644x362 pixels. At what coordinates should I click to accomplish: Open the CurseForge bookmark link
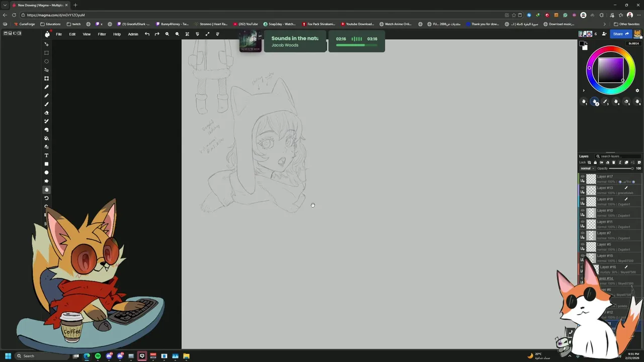(24, 24)
